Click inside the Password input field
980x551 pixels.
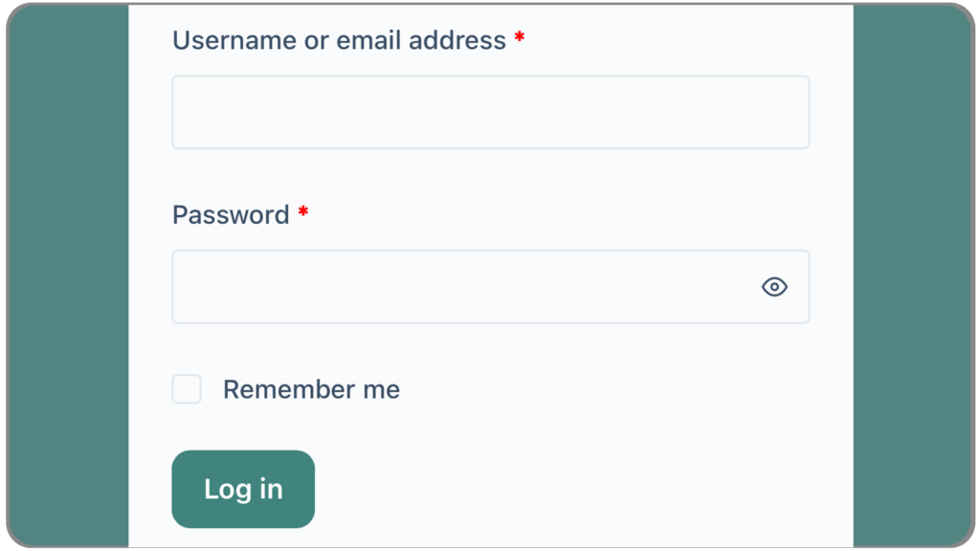point(459,287)
